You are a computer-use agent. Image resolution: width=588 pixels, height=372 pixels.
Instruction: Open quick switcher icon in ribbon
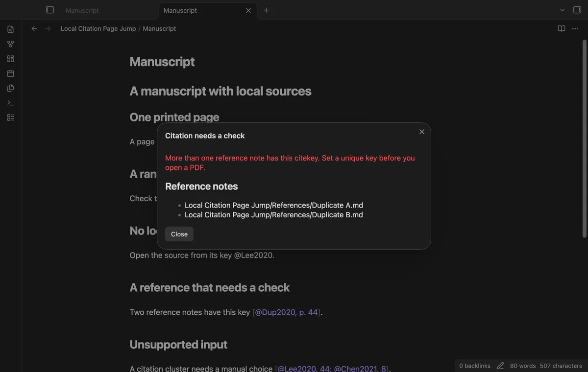(x=10, y=29)
